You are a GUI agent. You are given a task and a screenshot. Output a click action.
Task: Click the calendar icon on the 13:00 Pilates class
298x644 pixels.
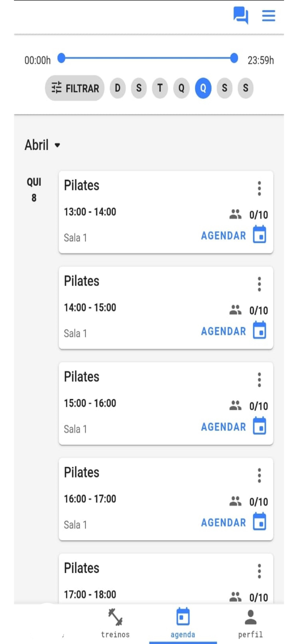(260, 235)
